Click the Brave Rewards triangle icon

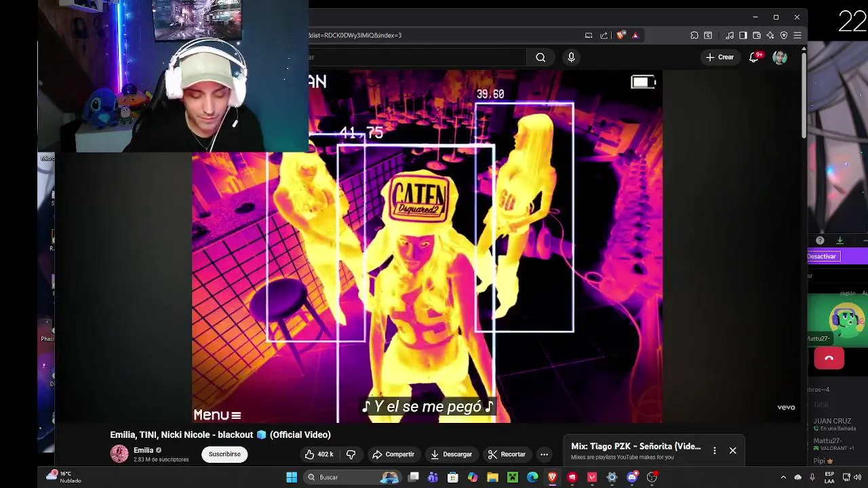(635, 35)
